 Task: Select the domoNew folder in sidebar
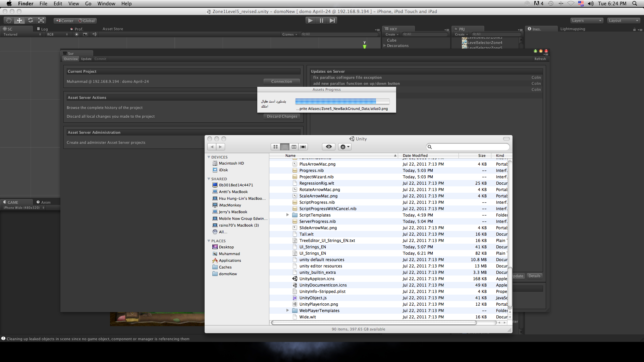point(228,274)
